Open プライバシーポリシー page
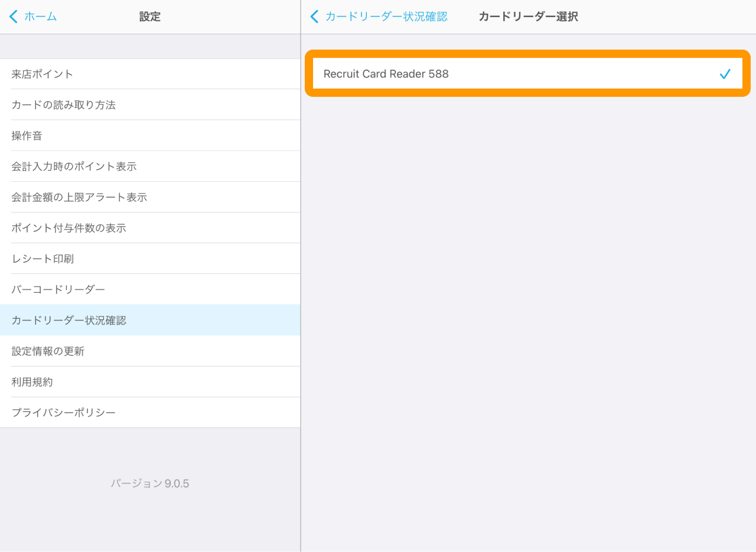 pyautogui.click(x=150, y=412)
